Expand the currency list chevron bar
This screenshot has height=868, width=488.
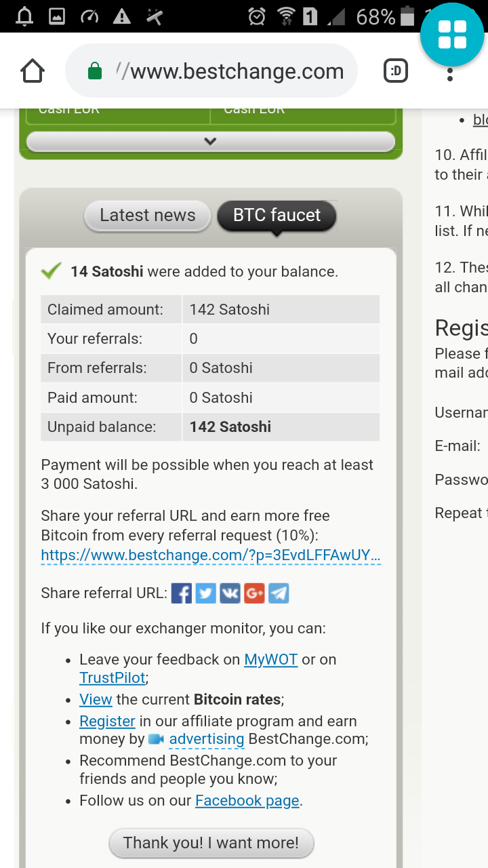click(x=210, y=142)
